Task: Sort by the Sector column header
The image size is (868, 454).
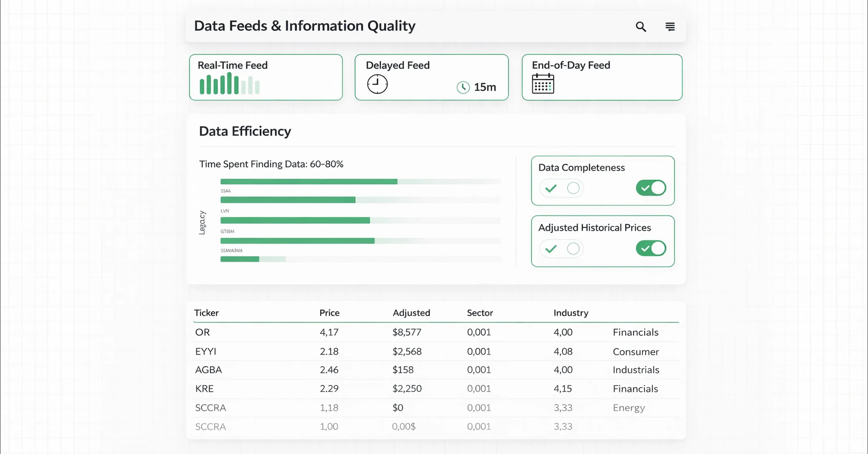Action: (x=480, y=313)
